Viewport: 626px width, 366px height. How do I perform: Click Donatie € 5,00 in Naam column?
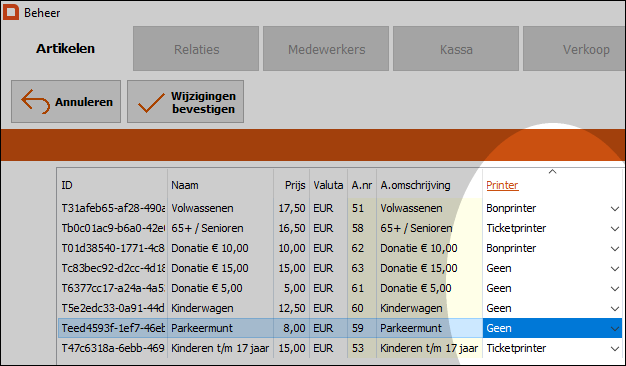[x=220, y=288]
